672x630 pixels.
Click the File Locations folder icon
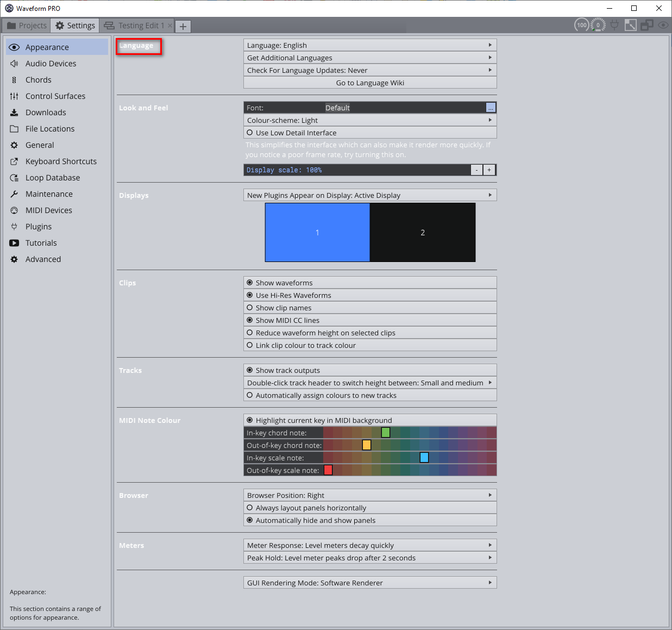pyautogui.click(x=14, y=129)
